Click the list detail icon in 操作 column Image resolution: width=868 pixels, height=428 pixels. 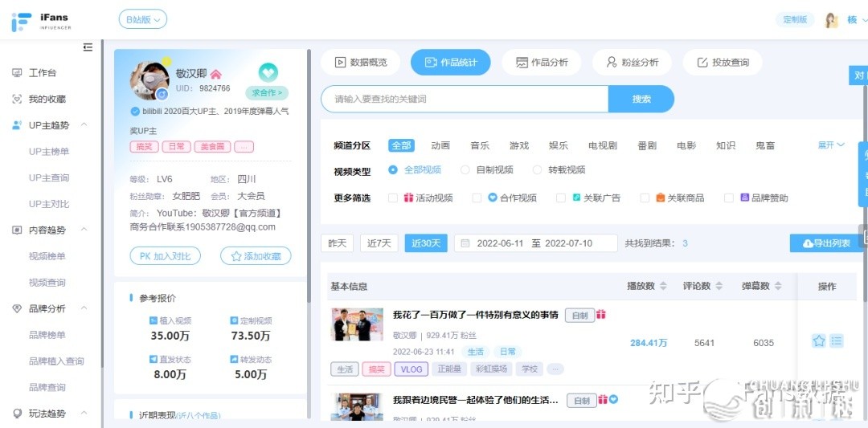point(837,341)
